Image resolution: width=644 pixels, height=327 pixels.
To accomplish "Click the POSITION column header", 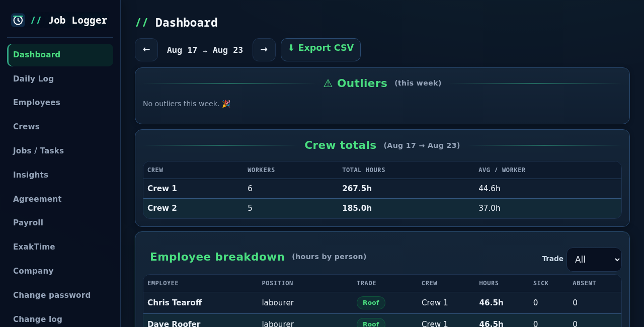I will click(x=277, y=283).
